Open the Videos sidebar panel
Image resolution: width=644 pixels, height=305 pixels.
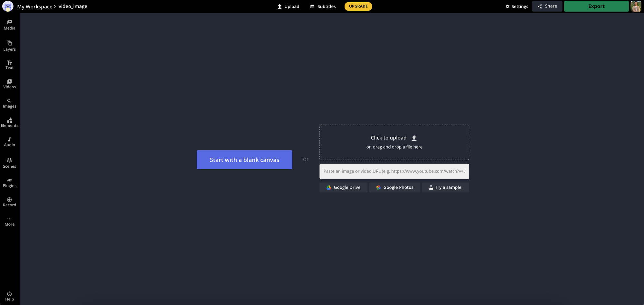click(x=9, y=84)
